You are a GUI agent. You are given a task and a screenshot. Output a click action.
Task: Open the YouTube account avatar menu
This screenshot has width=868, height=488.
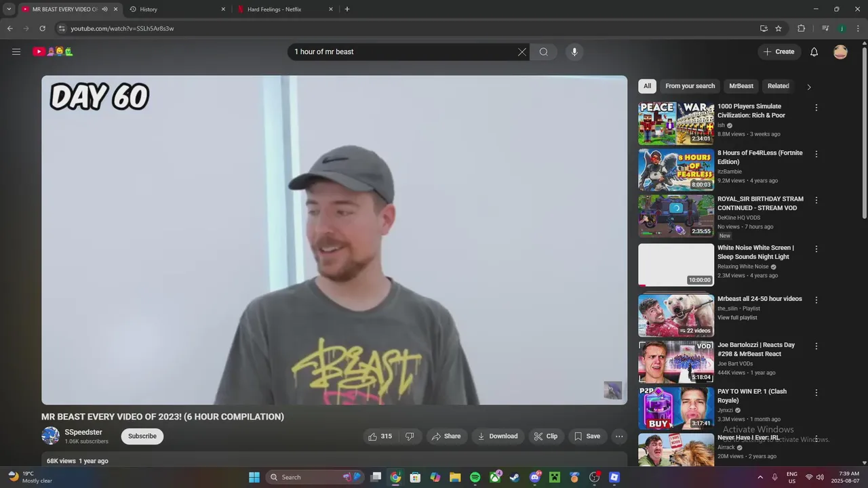(x=840, y=52)
